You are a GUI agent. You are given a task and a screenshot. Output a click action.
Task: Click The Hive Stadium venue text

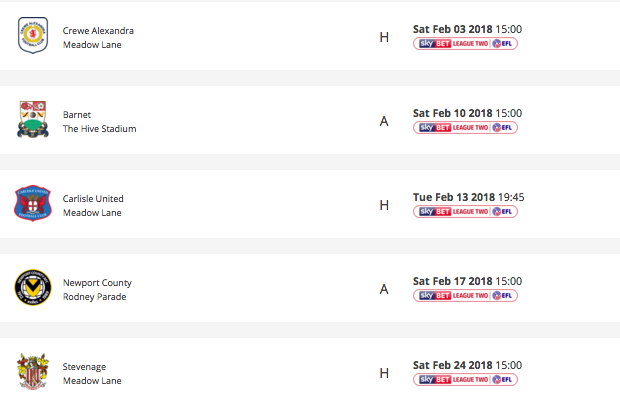click(99, 129)
